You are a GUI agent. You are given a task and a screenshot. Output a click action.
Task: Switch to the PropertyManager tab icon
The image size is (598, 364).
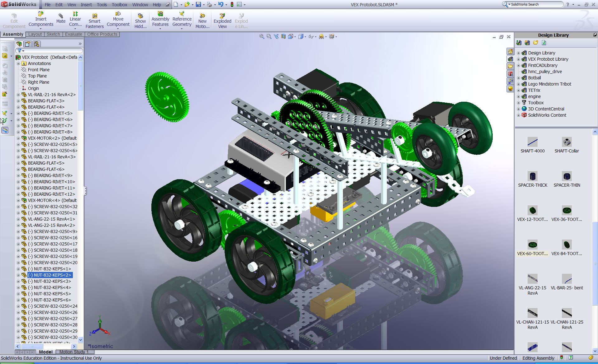tap(28, 44)
